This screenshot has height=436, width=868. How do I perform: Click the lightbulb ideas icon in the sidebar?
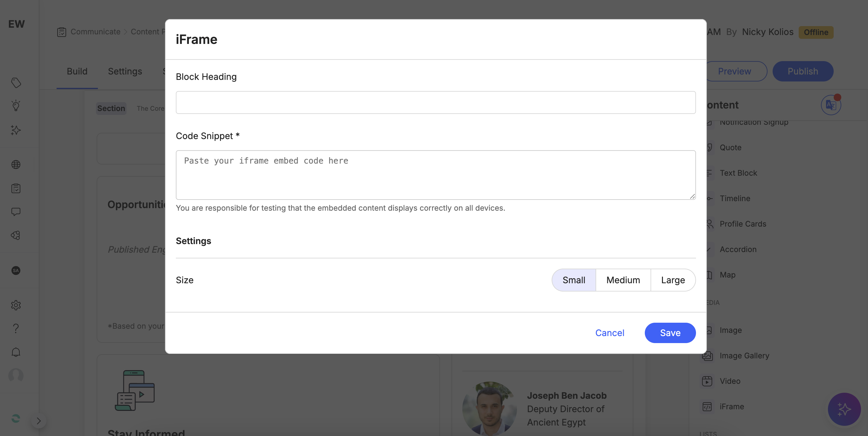pyautogui.click(x=16, y=105)
